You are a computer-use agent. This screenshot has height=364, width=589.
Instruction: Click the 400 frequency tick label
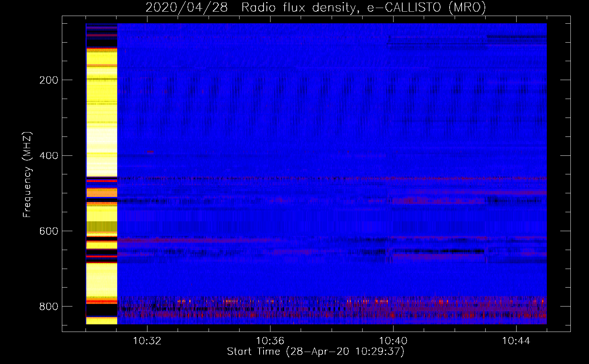pyautogui.click(x=48, y=156)
